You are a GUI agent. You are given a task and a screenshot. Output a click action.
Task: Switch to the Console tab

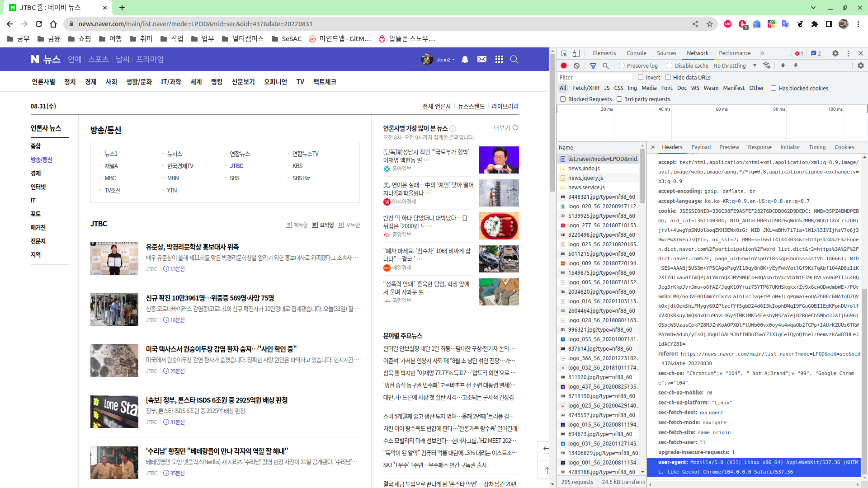coord(636,53)
